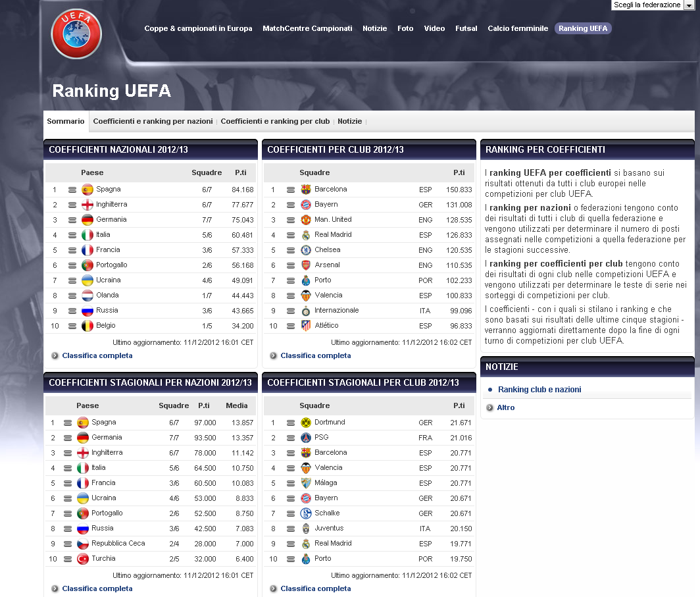Screen dimensions: 700x597
Task: Open the Calcio femminile menu item
Action: click(x=518, y=29)
